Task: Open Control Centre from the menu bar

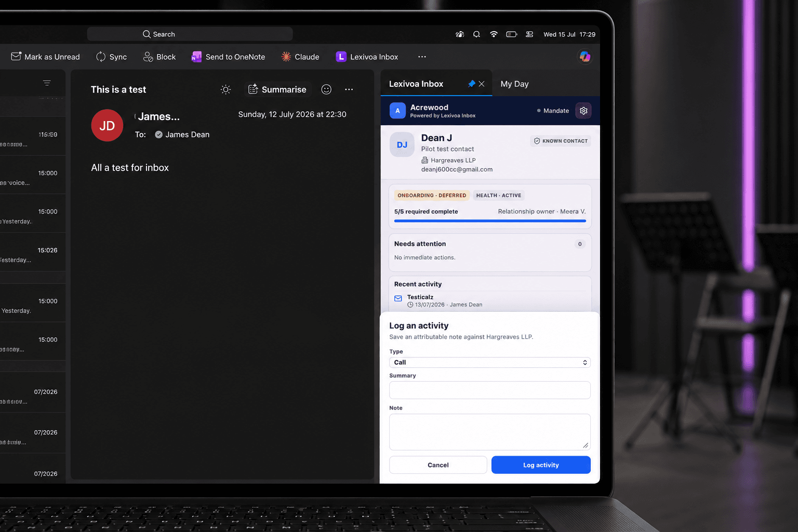Action: click(529, 34)
